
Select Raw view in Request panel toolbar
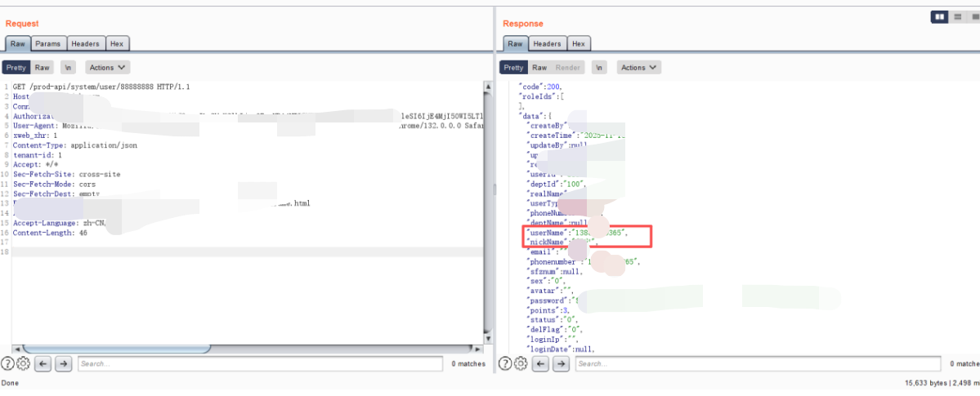click(42, 68)
